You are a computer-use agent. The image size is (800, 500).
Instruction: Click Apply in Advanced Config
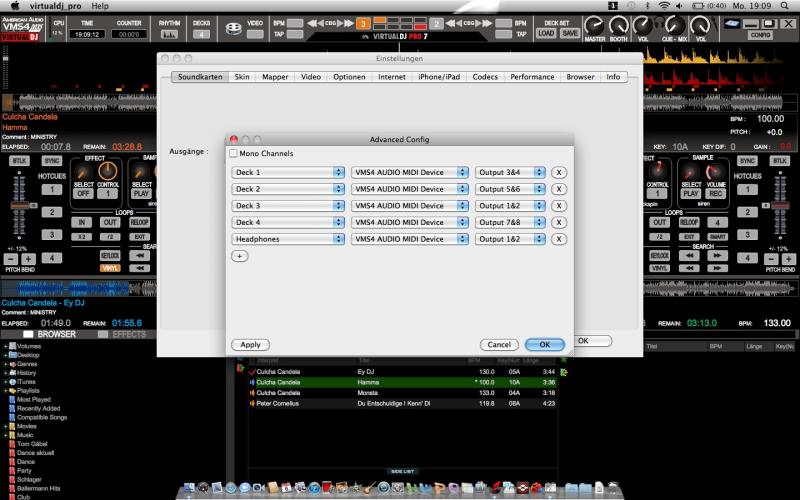tap(250, 344)
